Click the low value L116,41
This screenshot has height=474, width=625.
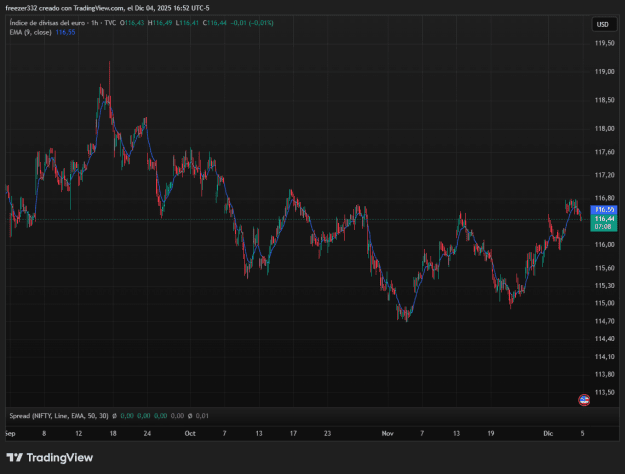tap(187, 23)
